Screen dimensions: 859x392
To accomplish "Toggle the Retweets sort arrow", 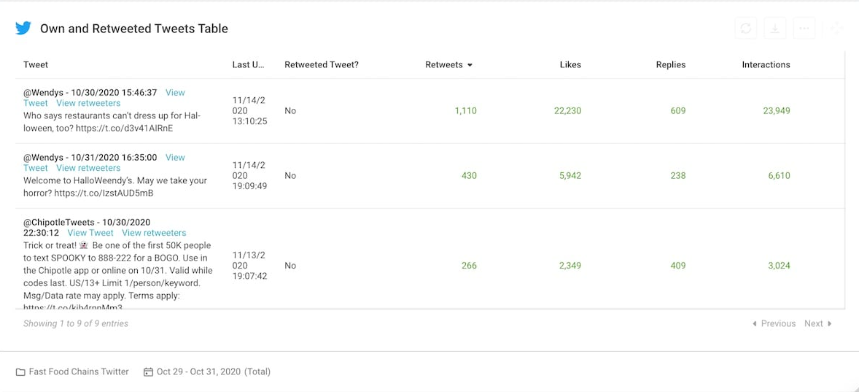I will click(x=469, y=65).
